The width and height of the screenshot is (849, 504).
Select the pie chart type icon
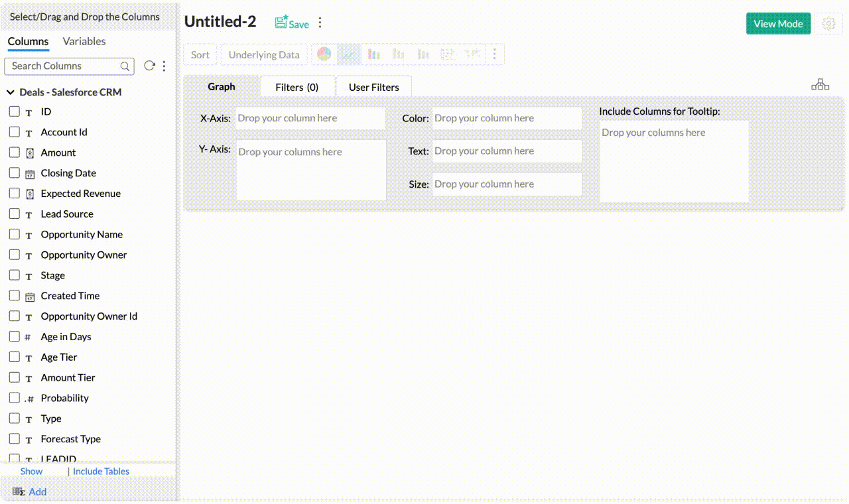(x=324, y=54)
